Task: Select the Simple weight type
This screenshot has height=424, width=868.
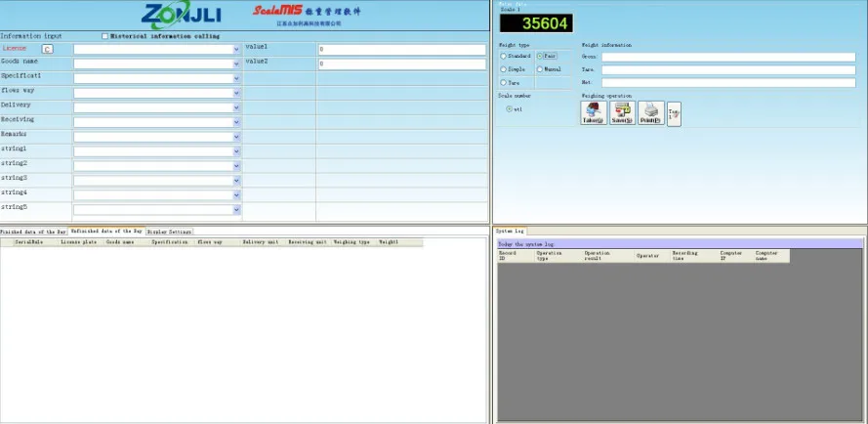Action: coord(504,69)
